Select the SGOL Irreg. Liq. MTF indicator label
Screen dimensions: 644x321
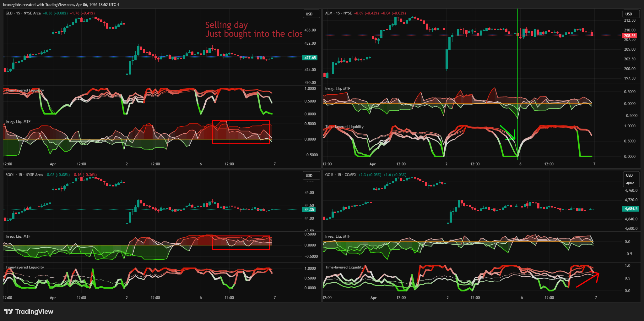[18, 236]
